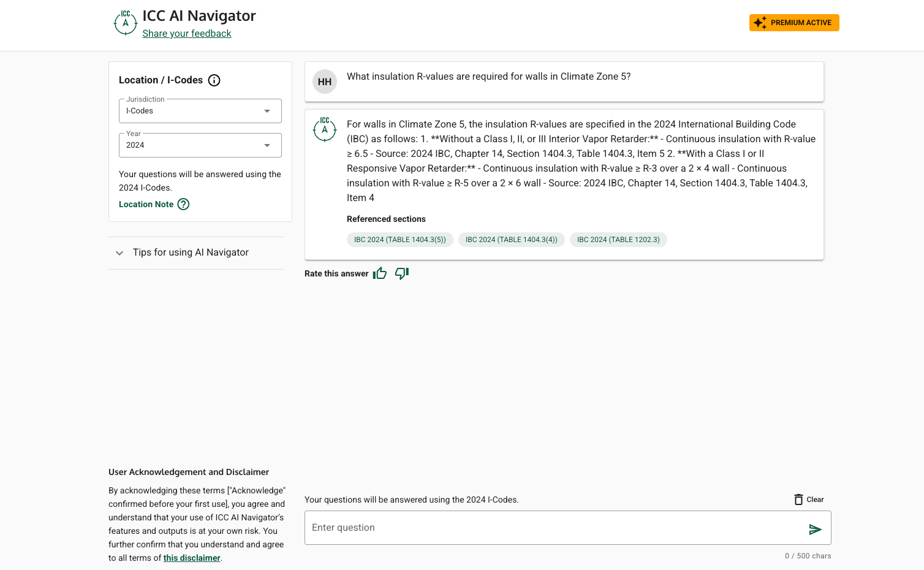
Task: Open the Year dropdown showing 2024
Action: [200, 145]
